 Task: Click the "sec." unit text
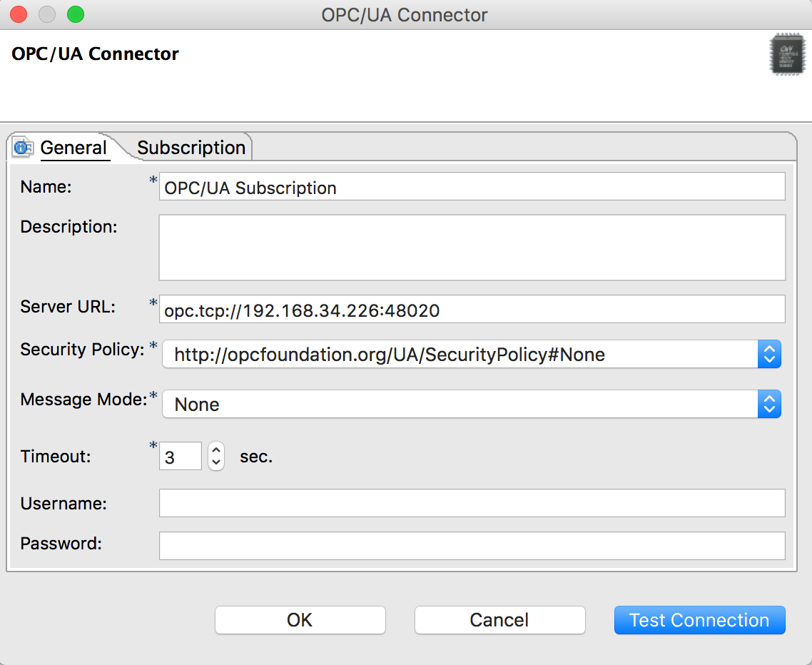click(x=256, y=457)
